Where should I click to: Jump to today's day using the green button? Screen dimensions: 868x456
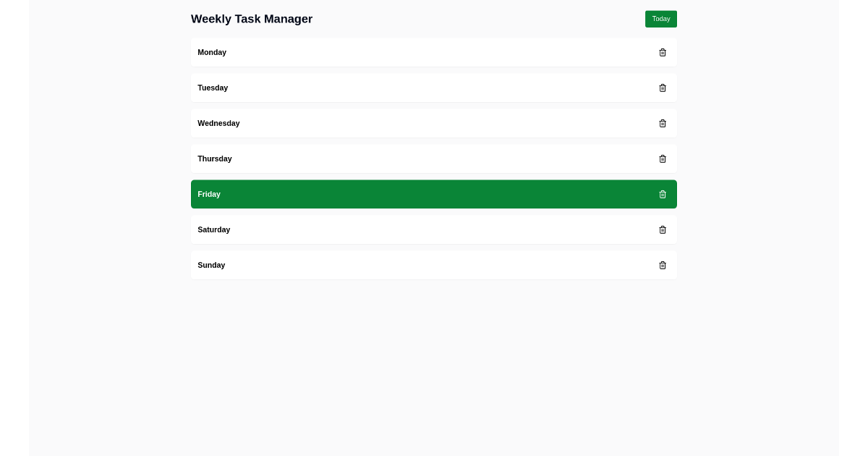pyautogui.click(x=660, y=19)
